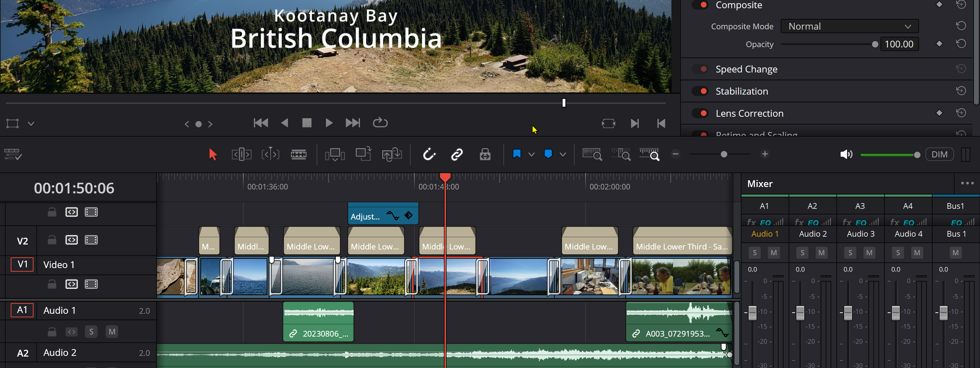
Task: Select the Blade edit mode tool
Action: click(298, 154)
